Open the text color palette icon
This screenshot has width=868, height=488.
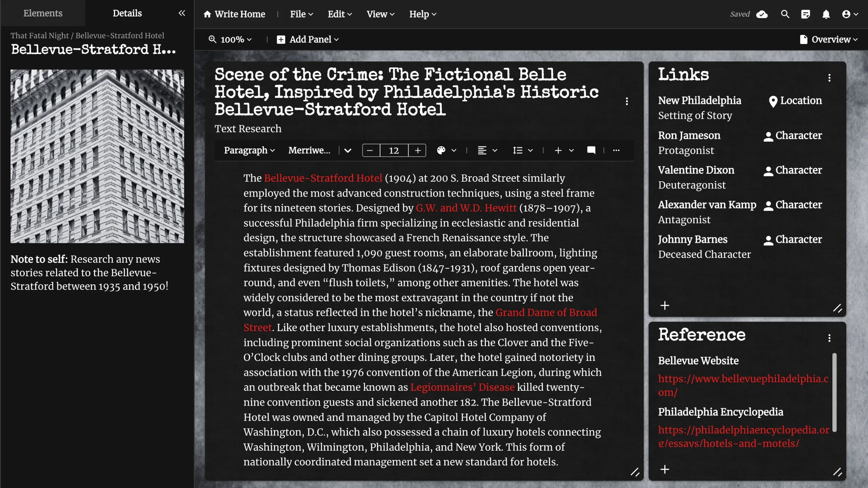tap(441, 150)
